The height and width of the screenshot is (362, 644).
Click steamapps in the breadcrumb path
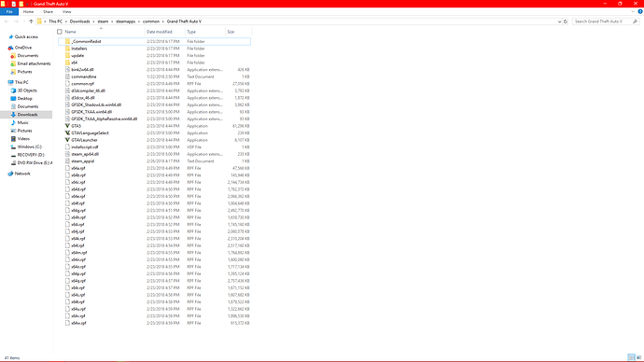pos(125,21)
